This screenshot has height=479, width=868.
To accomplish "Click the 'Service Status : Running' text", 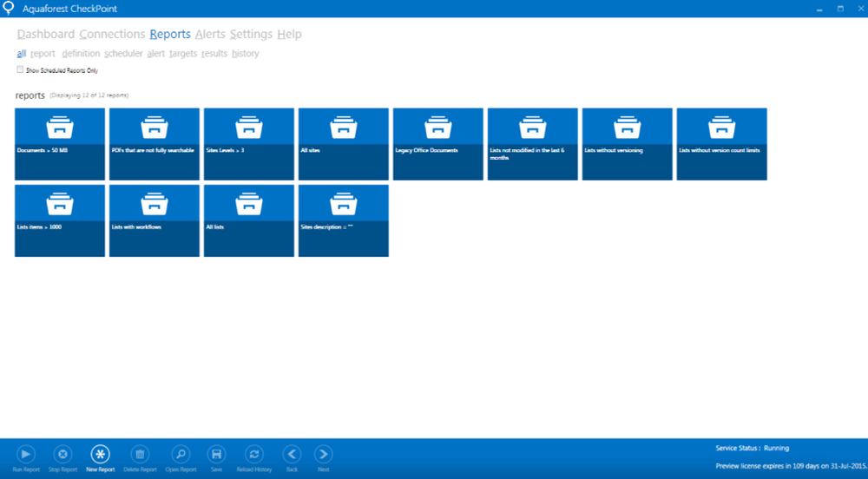I will 753,448.
